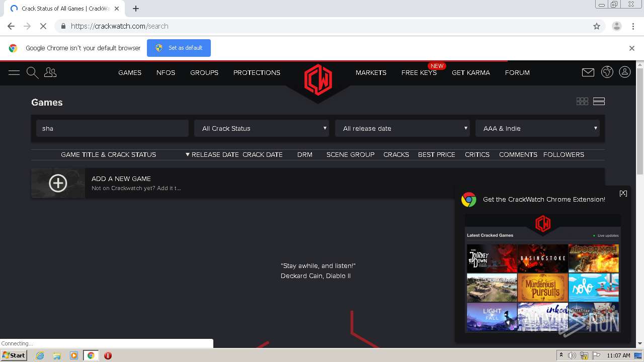
Task: Sort by Critics column header
Action: pos(477,154)
